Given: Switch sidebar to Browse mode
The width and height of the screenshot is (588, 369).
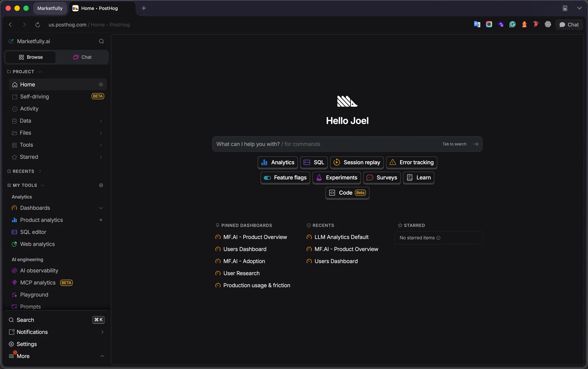Looking at the screenshot, I should click(x=31, y=57).
